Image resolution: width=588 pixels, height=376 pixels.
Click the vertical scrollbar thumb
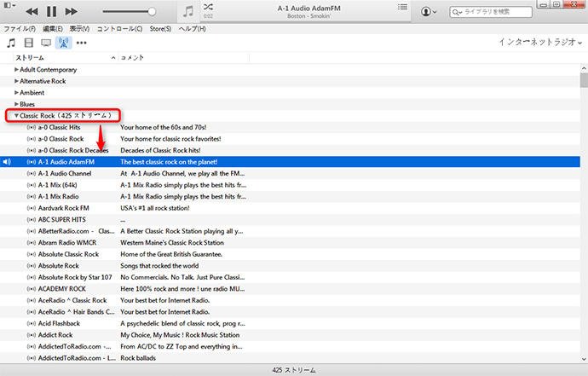point(584,80)
